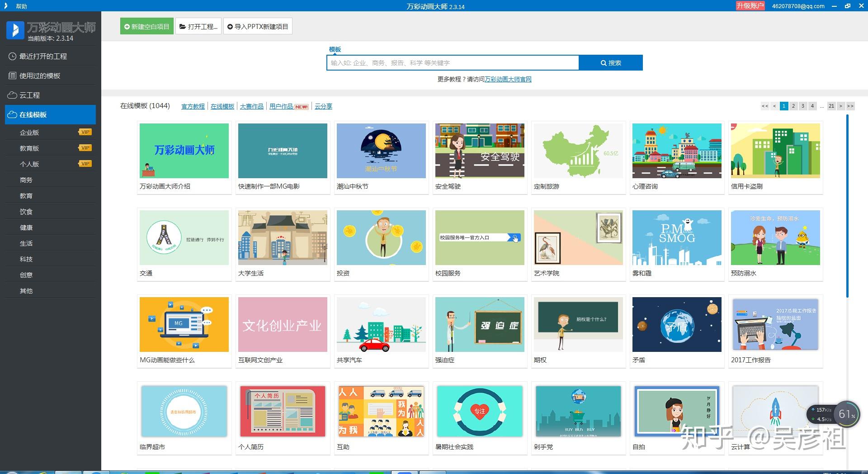
Task: Go to next page with > button
Action: pos(841,106)
